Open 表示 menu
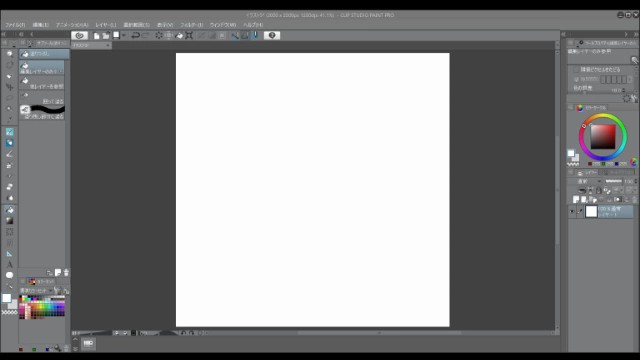 tap(165, 25)
